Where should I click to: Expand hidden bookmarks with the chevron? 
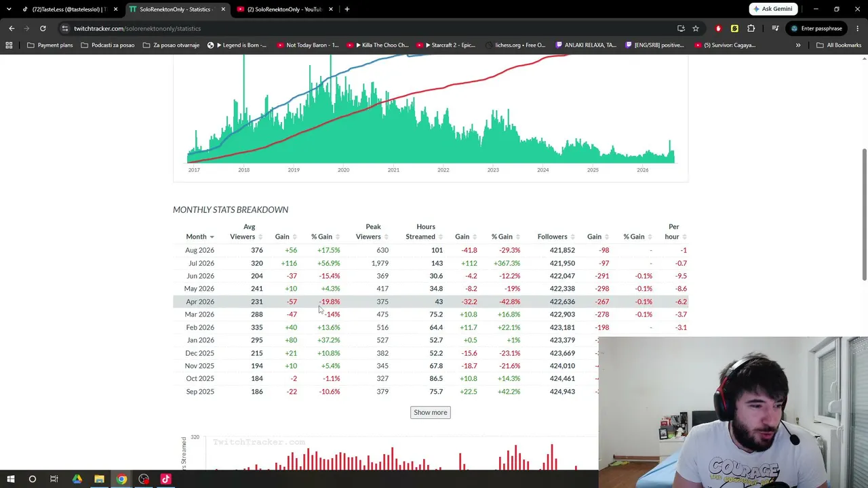coord(798,45)
